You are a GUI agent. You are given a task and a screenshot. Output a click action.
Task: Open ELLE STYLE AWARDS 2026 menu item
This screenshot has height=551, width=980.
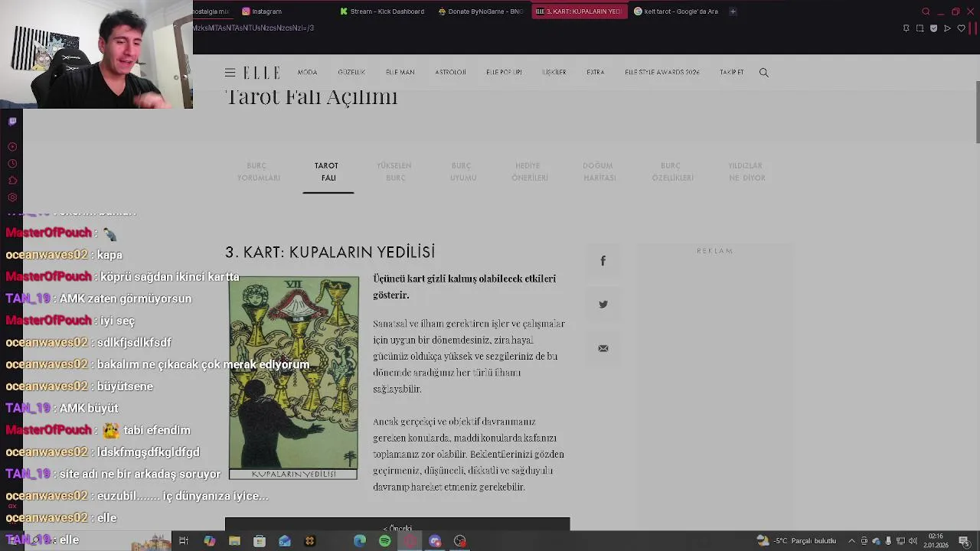[x=662, y=73]
